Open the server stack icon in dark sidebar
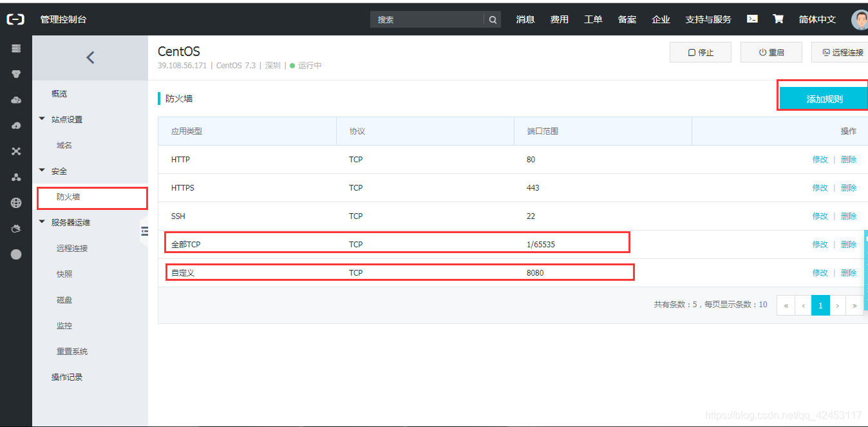 click(16, 48)
